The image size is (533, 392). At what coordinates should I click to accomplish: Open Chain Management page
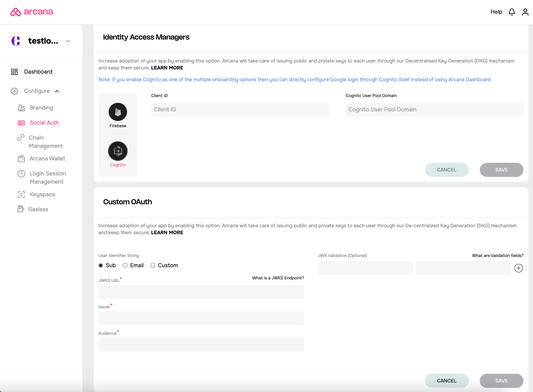(x=46, y=142)
